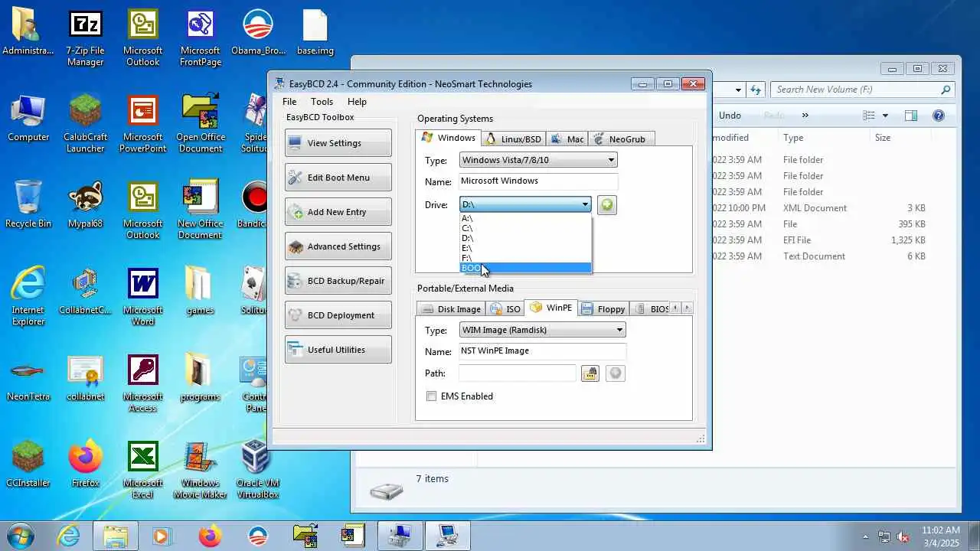
Task: Click the green add entry button beside Drive
Action: [x=606, y=205]
